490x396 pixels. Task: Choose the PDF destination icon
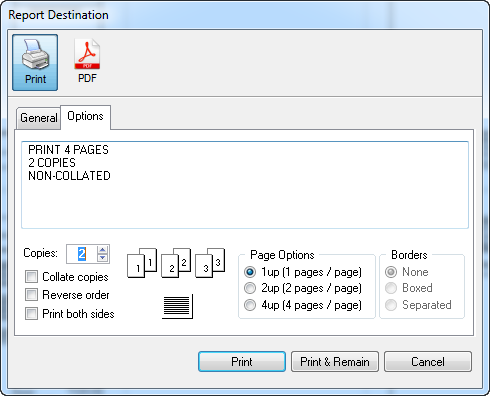tap(87, 61)
